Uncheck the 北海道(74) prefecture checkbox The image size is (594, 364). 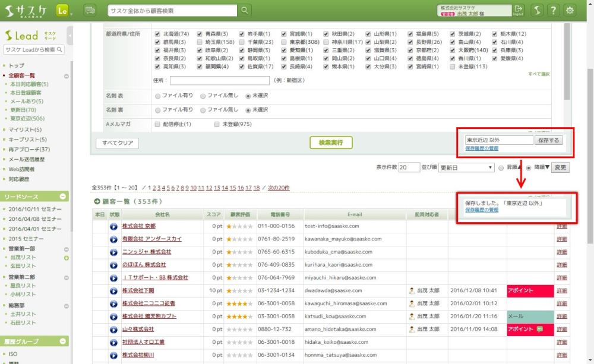tap(157, 34)
